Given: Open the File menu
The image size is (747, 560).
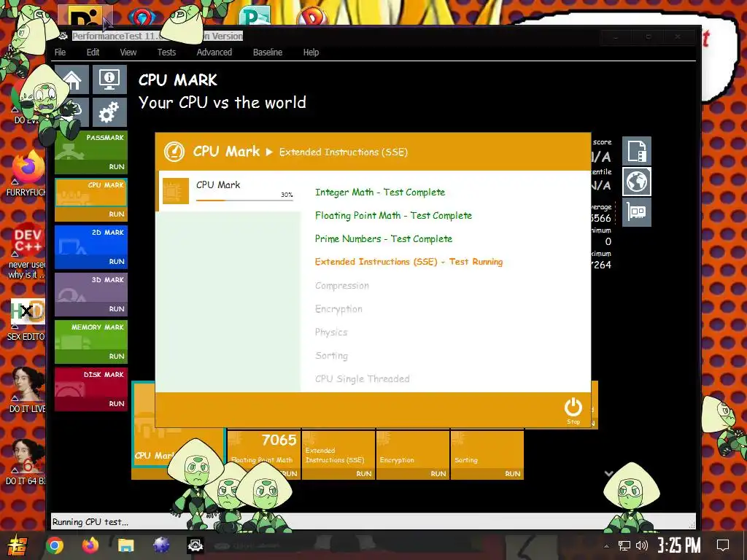Looking at the screenshot, I should [x=60, y=52].
